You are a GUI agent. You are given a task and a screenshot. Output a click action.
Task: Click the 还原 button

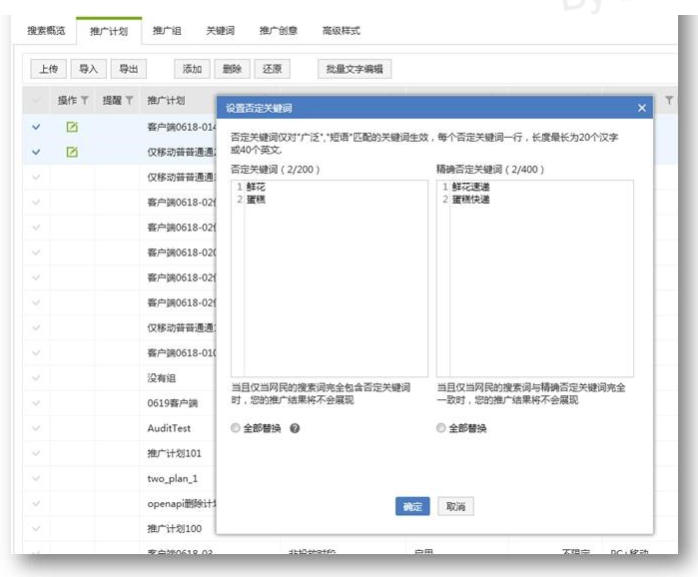pyautogui.click(x=272, y=69)
